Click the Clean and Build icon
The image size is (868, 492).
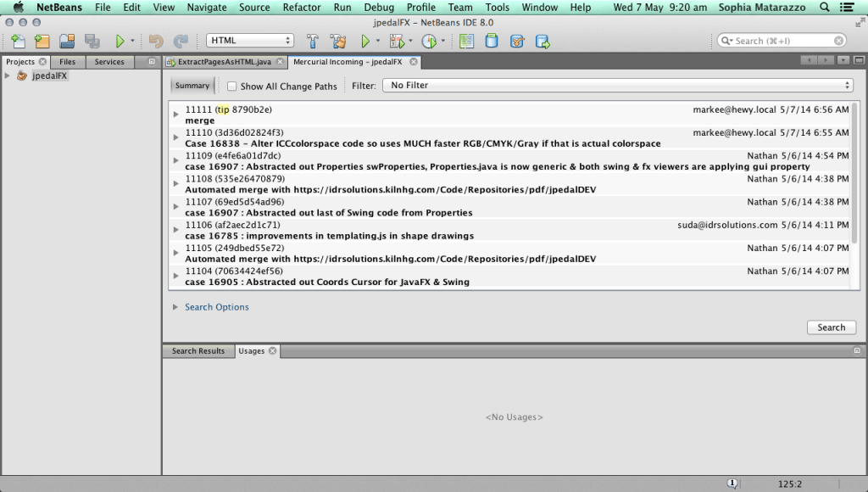337,41
